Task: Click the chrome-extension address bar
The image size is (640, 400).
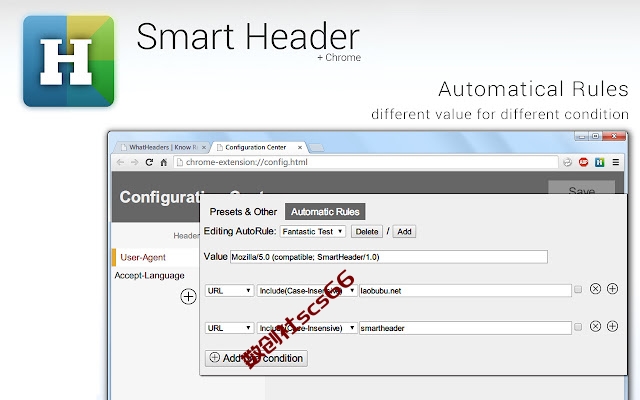Action: click(366, 162)
